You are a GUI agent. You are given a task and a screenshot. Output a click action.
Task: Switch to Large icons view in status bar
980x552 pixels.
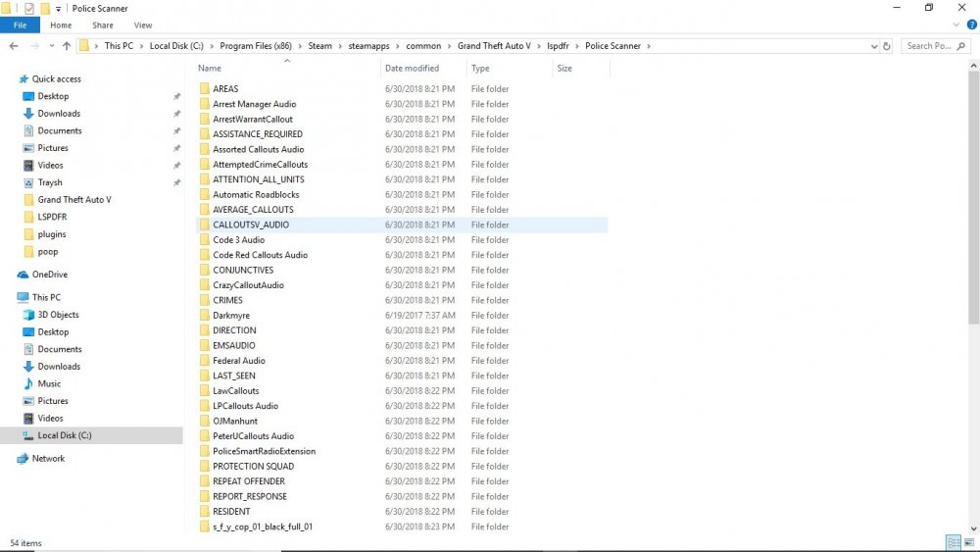[969, 542]
